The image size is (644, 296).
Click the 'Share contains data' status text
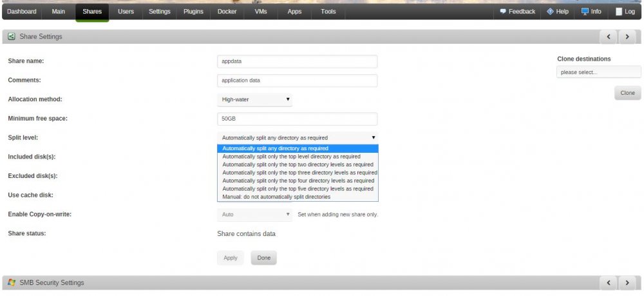[246, 234]
